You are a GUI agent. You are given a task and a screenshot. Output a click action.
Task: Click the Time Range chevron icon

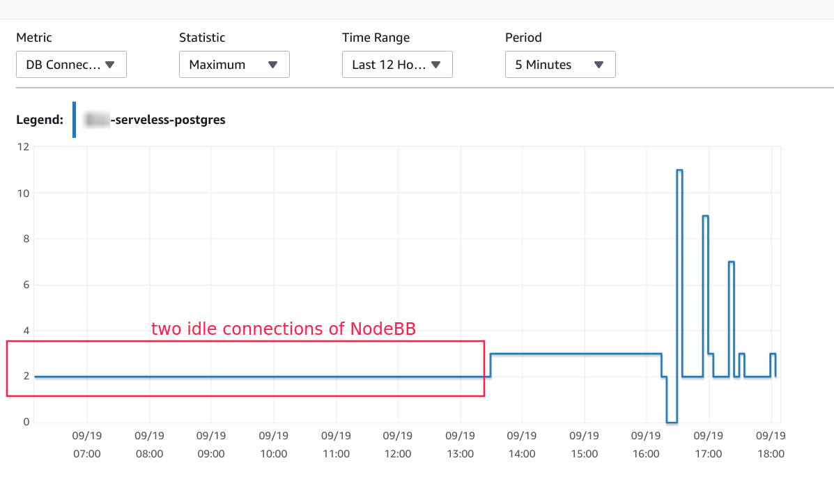click(x=437, y=64)
